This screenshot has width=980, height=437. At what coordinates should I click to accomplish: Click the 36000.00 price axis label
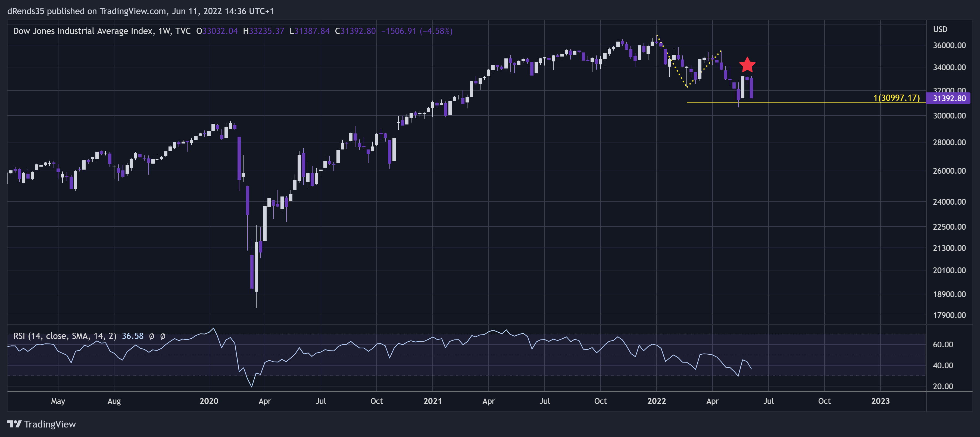[x=949, y=45]
